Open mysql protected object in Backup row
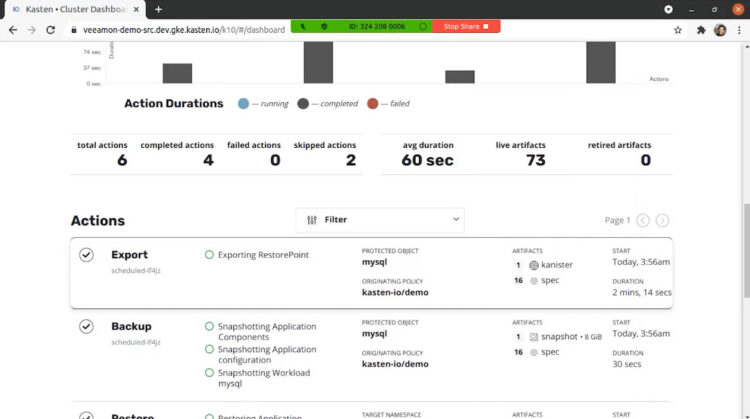The height and width of the screenshot is (419, 750). pos(374,333)
